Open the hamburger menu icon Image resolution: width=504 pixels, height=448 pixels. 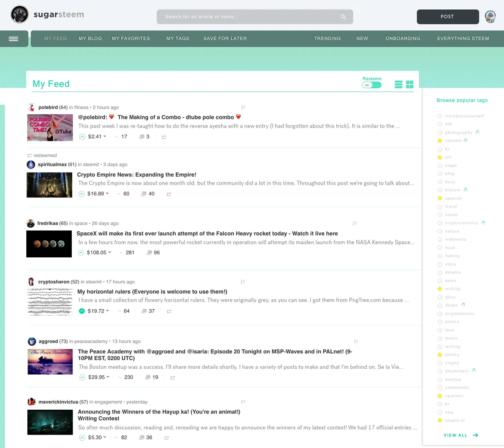[x=13, y=39]
